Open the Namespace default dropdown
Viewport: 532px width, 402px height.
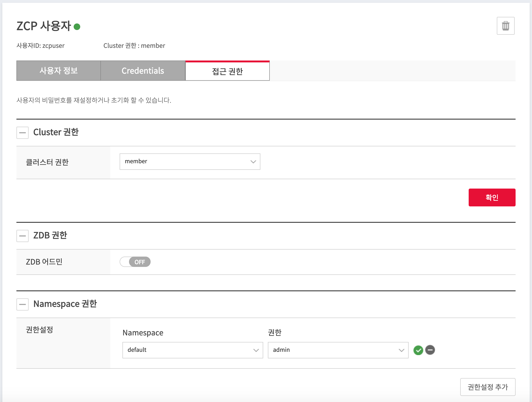coord(192,350)
